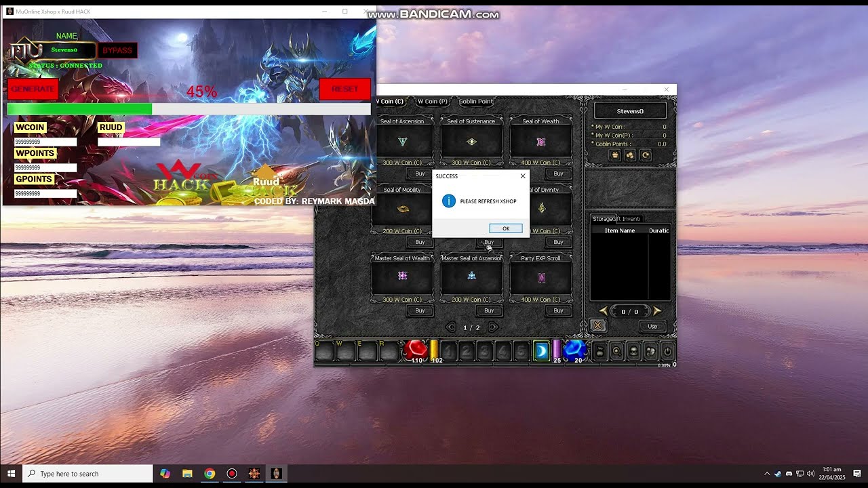Image resolution: width=868 pixels, height=488 pixels.
Task: Buy the Seal of Mobility
Action: (420, 242)
